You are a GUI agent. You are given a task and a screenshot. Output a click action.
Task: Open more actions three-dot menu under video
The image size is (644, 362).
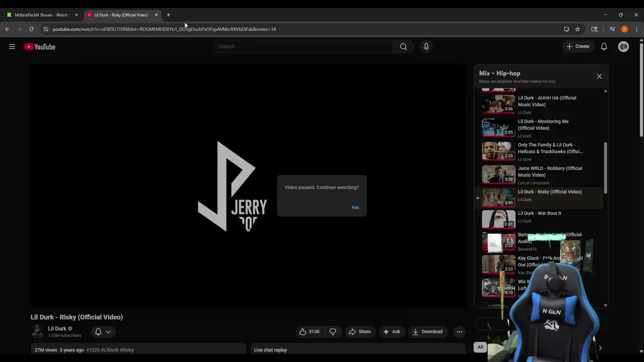click(x=459, y=332)
